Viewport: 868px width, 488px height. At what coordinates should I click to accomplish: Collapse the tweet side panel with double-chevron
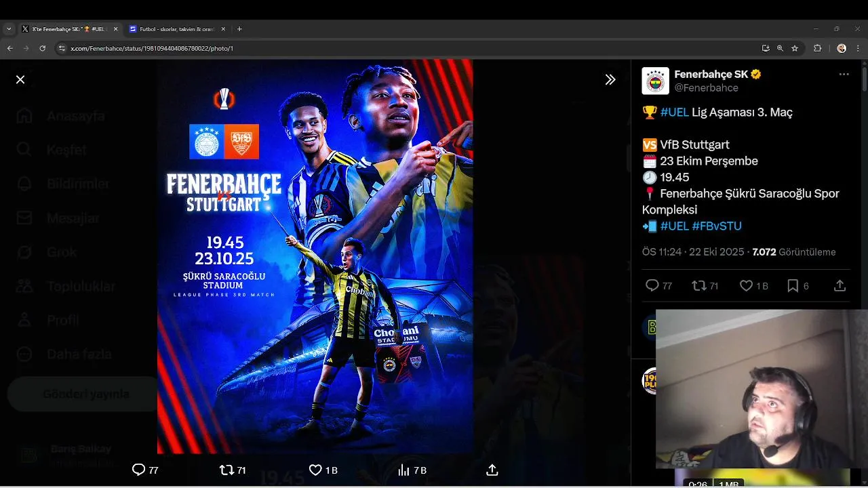point(610,79)
